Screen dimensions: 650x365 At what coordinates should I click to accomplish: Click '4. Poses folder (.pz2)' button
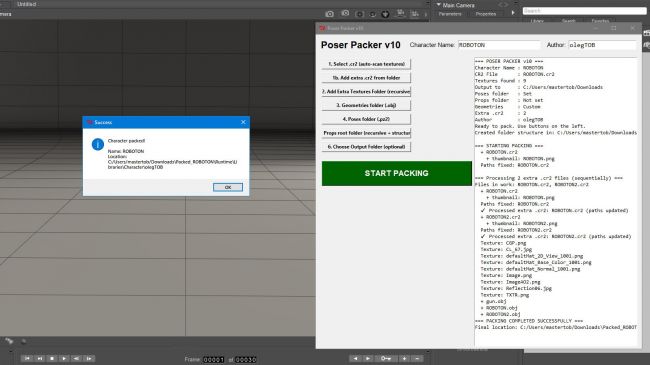click(x=366, y=119)
